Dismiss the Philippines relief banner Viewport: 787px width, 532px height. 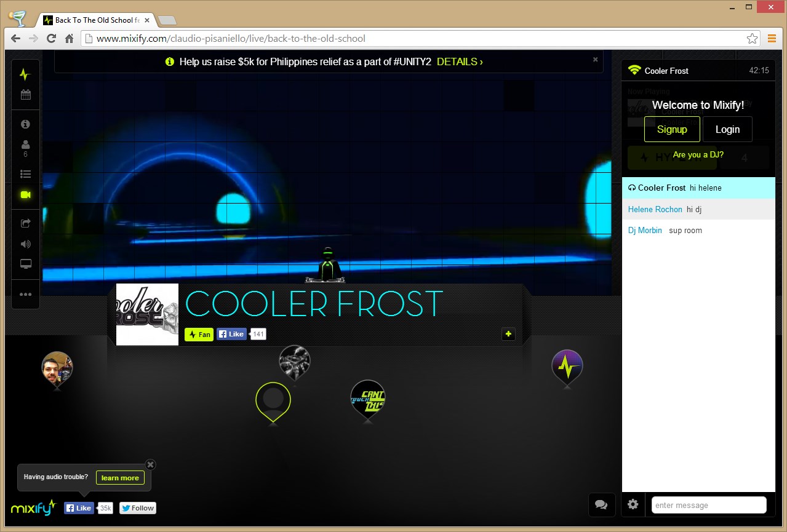point(595,60)
